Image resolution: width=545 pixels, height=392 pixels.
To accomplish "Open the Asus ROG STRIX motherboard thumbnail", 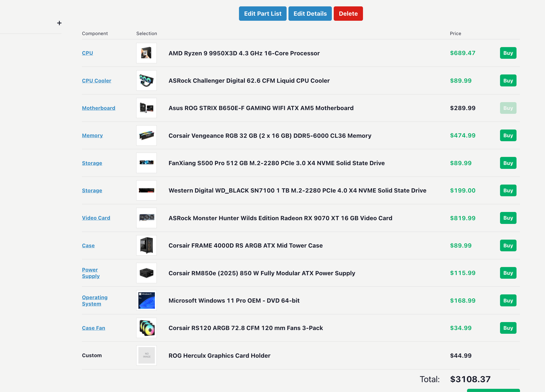I will 146,108.
